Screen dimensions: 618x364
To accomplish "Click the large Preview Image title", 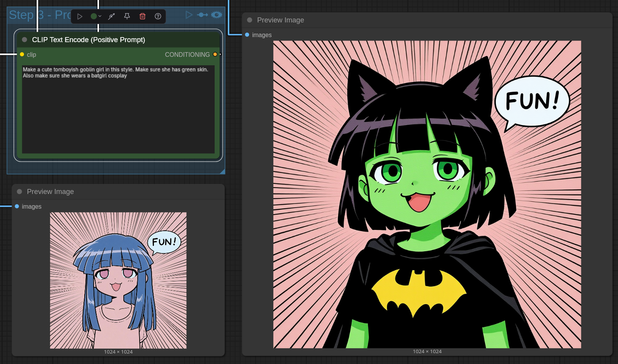I will tap(280, 20).
